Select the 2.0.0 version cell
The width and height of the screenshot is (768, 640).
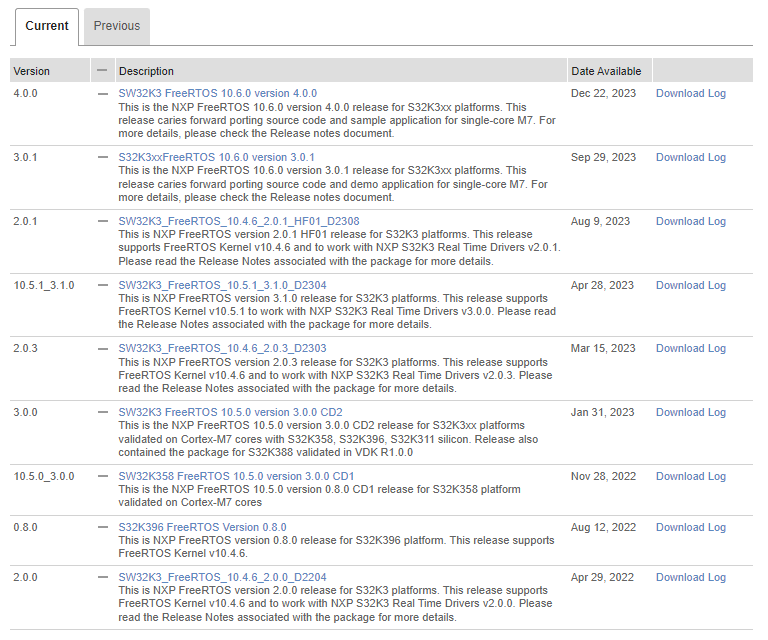coord(25,577)
